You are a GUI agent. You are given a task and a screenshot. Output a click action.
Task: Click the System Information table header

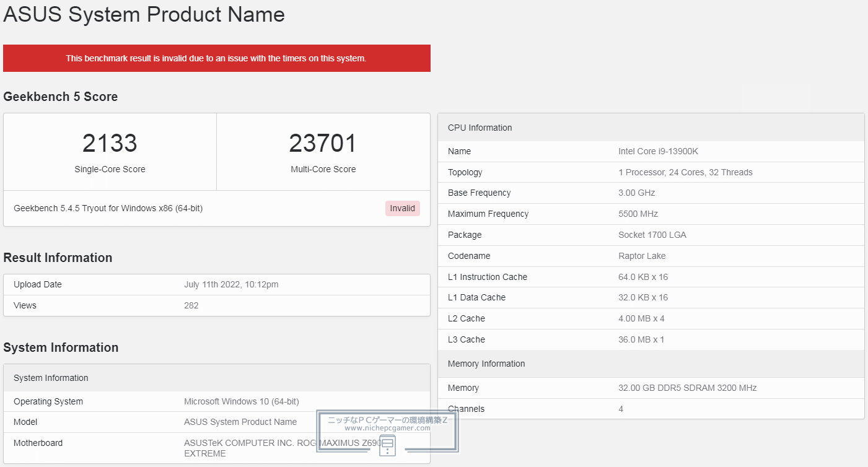[217, 378]
